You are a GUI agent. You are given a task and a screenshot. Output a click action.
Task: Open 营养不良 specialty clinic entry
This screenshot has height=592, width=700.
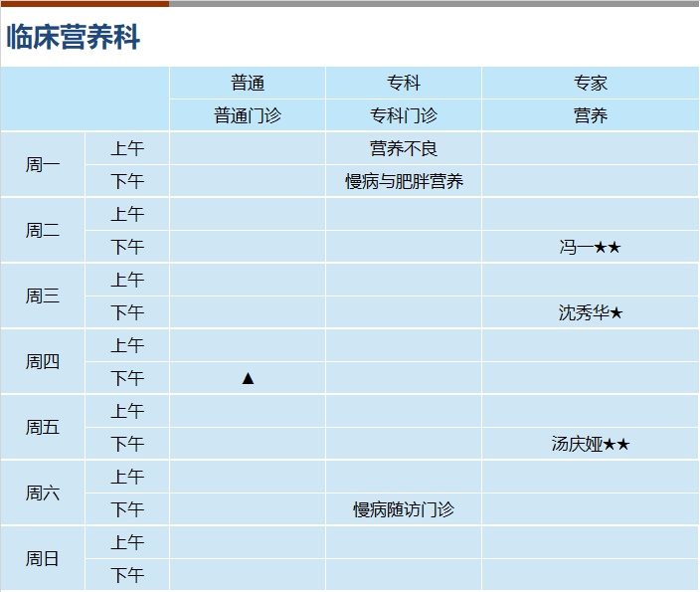tap(404, 149)
